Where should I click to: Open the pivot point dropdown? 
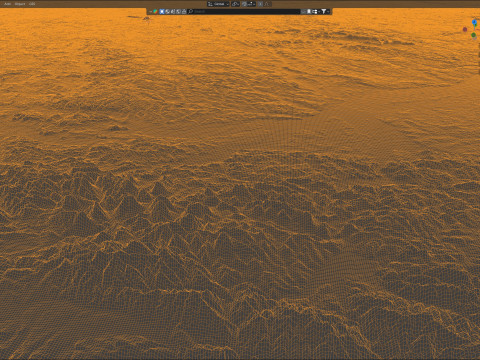tap(235, 4)
